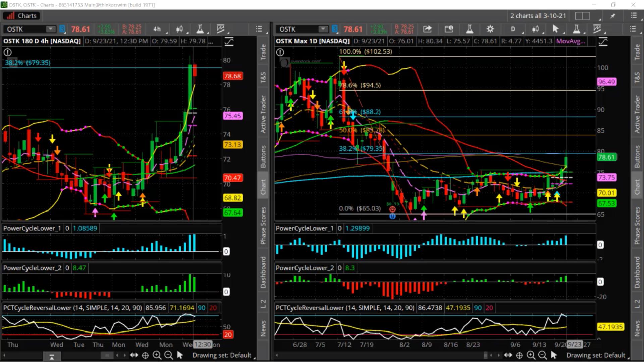Click the PowerCycleLower_1 label on left chart
Image resolution: width=644 pixels, height=362 pixels.
tap(32, 228)
